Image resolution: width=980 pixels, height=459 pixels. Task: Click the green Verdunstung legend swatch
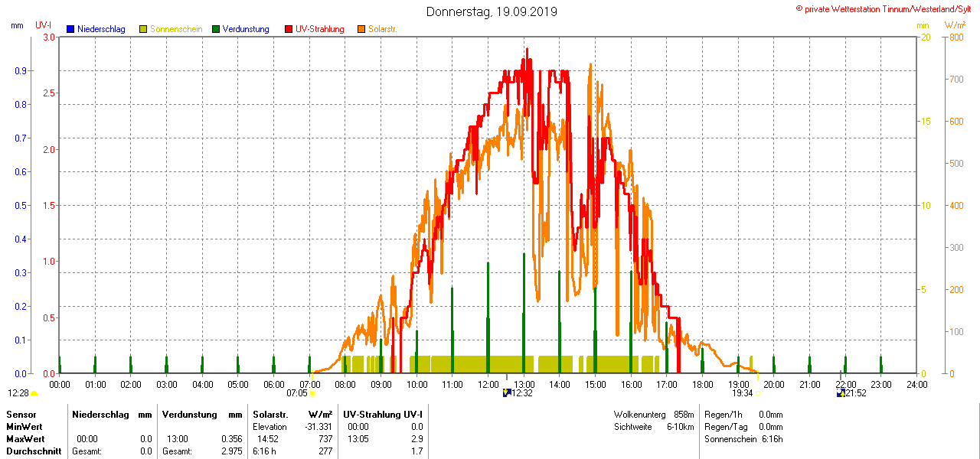[216, 29]
